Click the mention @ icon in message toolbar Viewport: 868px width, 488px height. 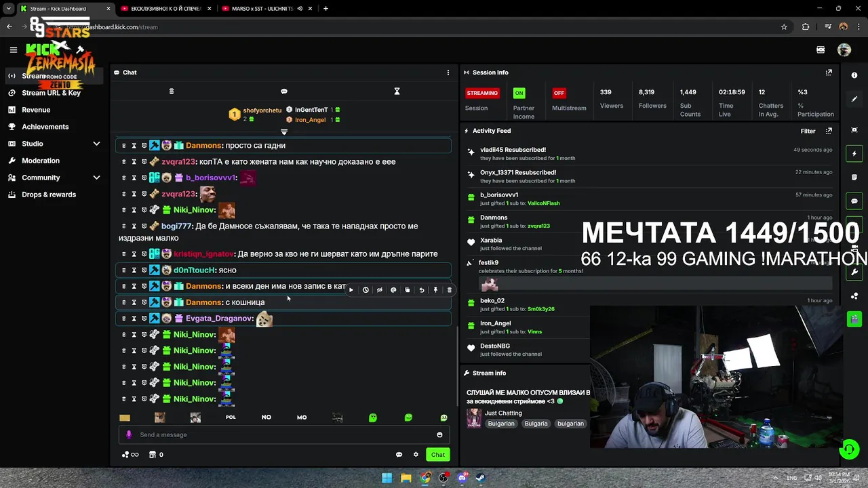tap(393, 290)
